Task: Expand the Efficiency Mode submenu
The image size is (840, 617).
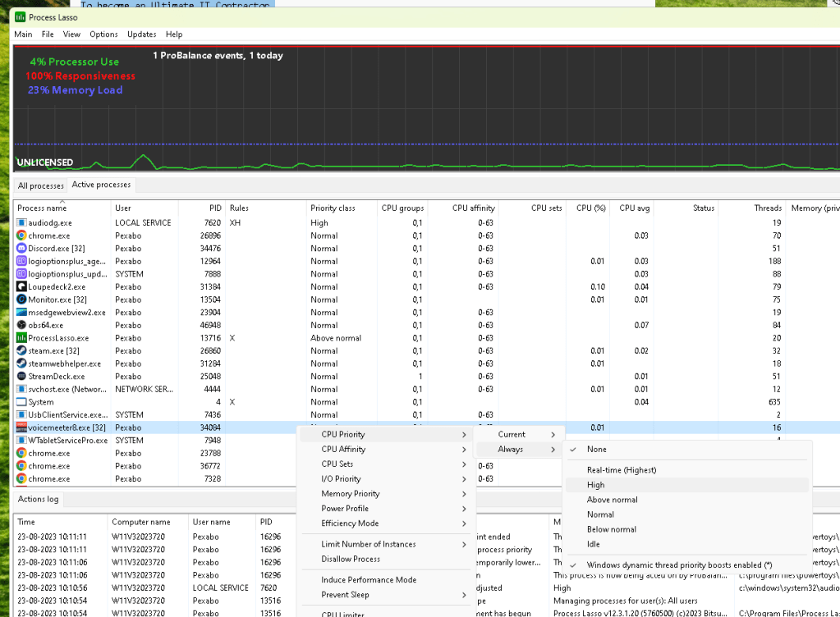Action: 384,523
